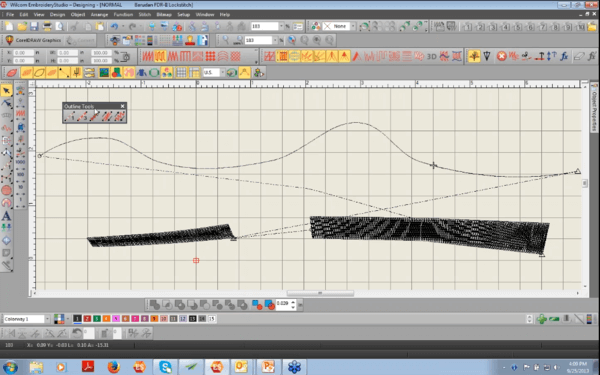Create a new design with New icon
Screen dimensions: 600x375
[x=9, y=26]
